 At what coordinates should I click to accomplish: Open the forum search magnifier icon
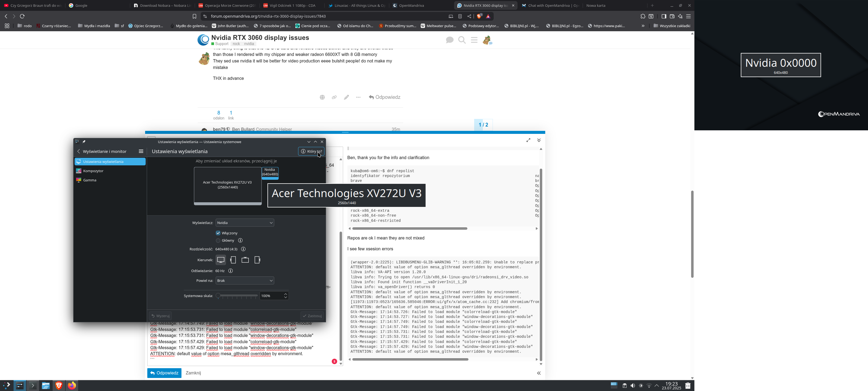pos(462,40)
